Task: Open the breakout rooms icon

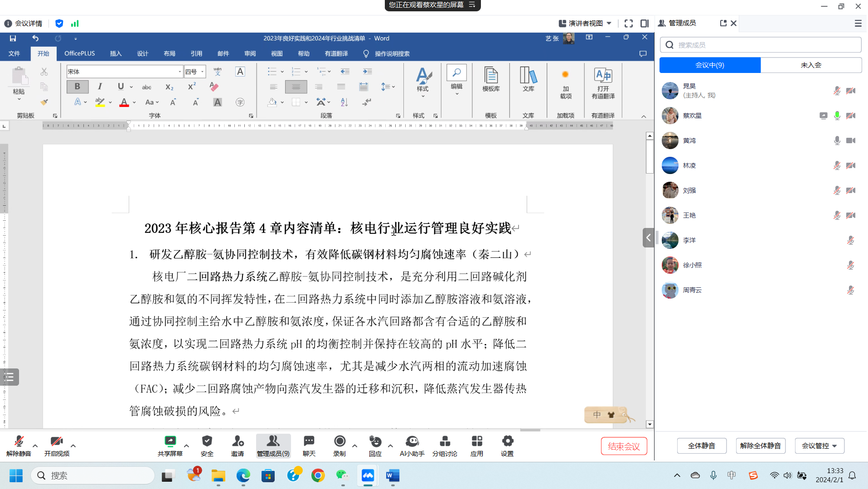Action: pos(445,441)
